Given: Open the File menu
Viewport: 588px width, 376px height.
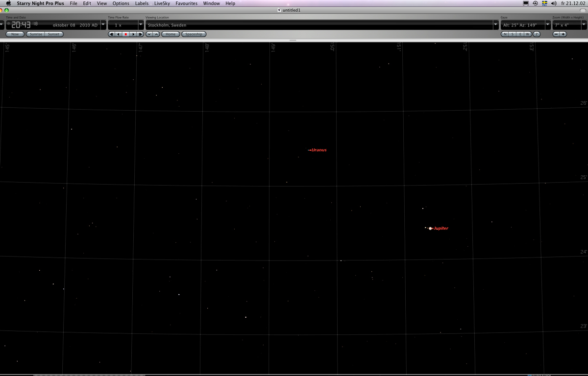Looking at the screenshot, I should click(x=73, y=3).
